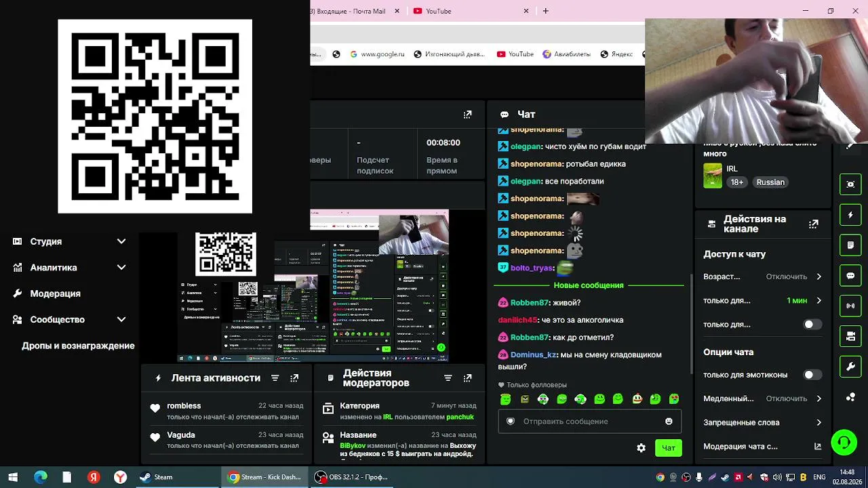Viewport: 868px width, 488px height.
Task: Open the green headset support button
Action: (x=844, y=443)
